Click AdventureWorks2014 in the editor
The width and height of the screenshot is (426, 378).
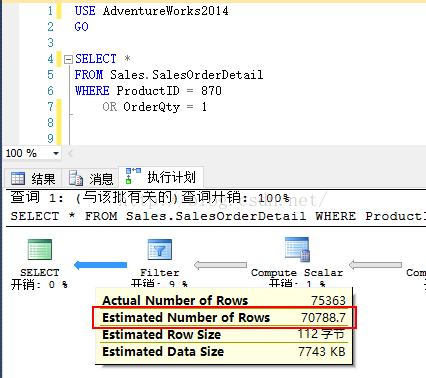(x=165, y=11)
